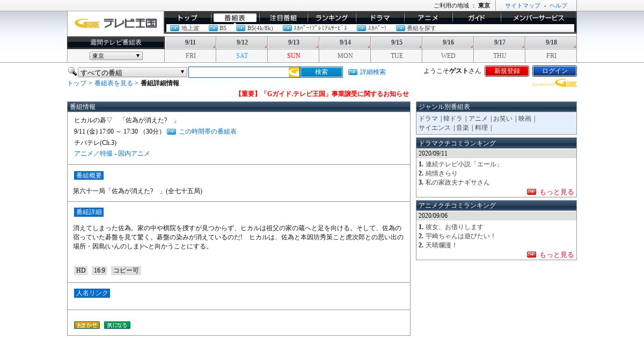Select the 番組表 tab
644x338 pixels.
point(235,18)
